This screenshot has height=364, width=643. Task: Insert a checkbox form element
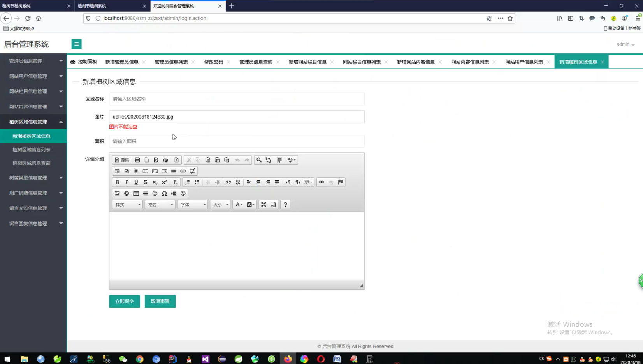tap(126, 171)
